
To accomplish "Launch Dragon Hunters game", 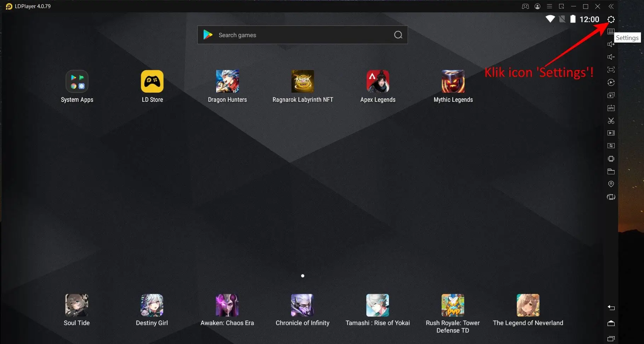I will 228,81.
